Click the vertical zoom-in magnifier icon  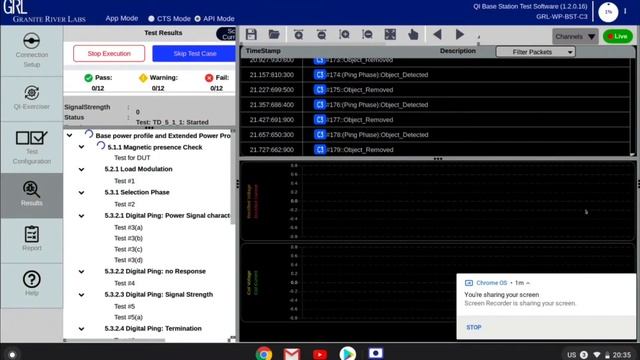pos(344,35)
